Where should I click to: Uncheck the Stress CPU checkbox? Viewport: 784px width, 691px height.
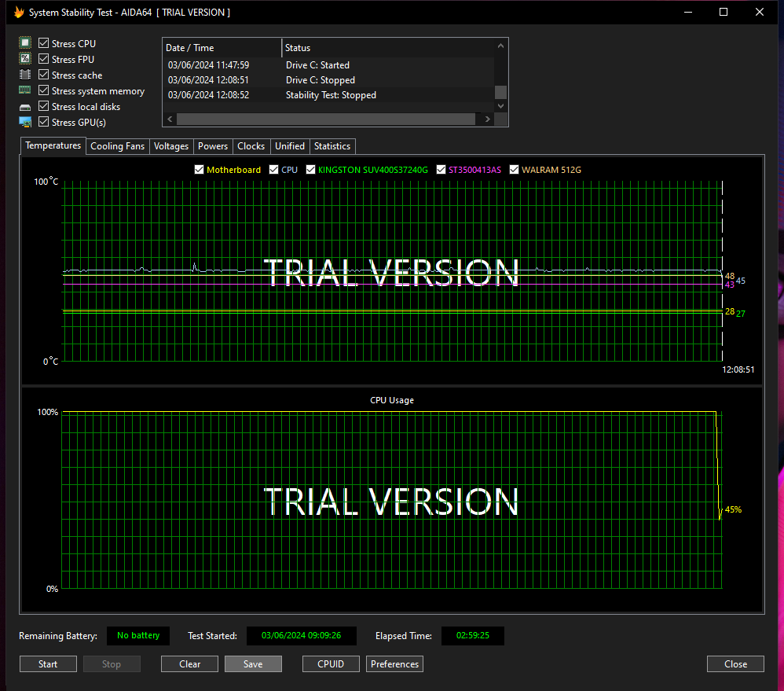pyautogui.click(x=43, y=43)
